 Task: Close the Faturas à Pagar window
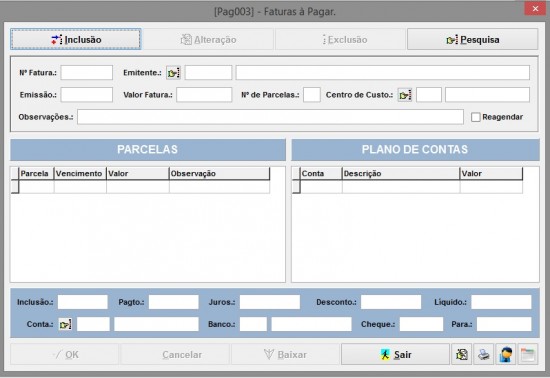(x=535, y=8)
